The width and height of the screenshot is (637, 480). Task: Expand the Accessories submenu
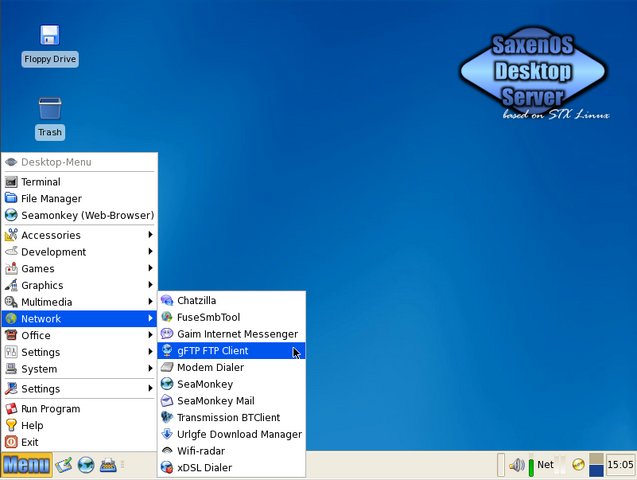click(79, 235)
